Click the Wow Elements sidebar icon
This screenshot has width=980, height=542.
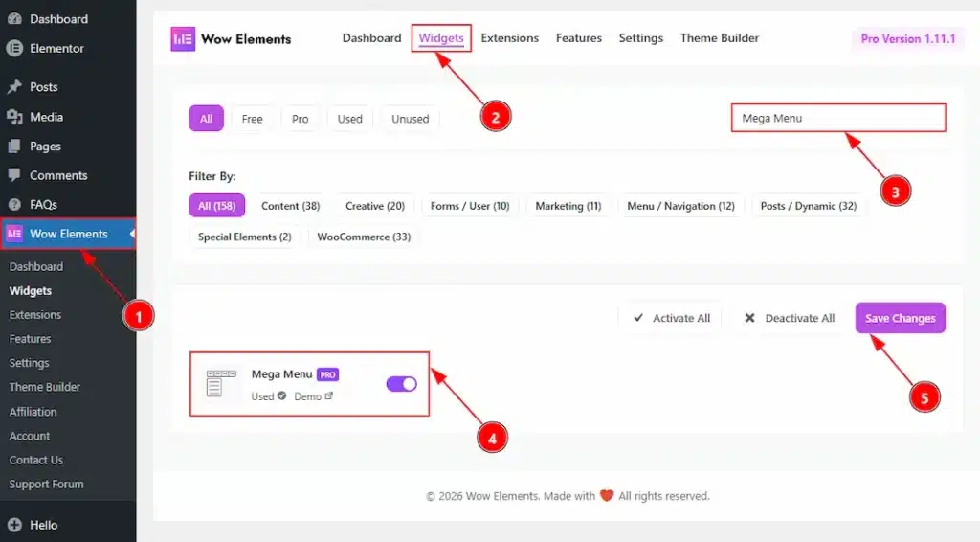[x=14, y=234]
